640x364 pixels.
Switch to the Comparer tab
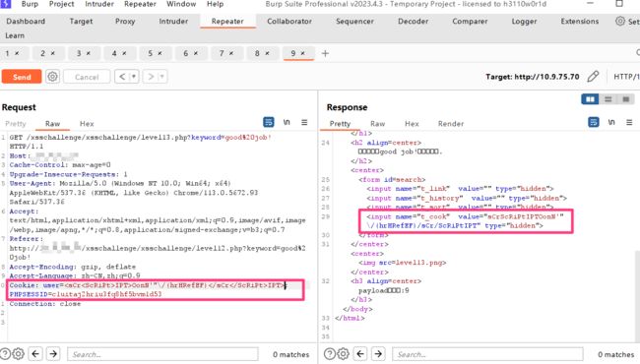pyautogui.click(x=470, y=22)
